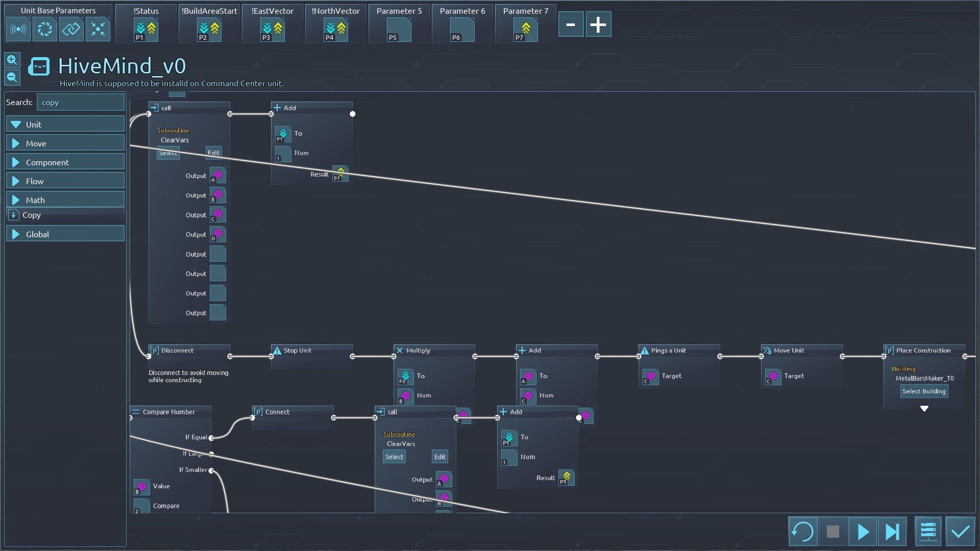Select the Copy instruction entry
980x551 pixels.
[32, 215]
